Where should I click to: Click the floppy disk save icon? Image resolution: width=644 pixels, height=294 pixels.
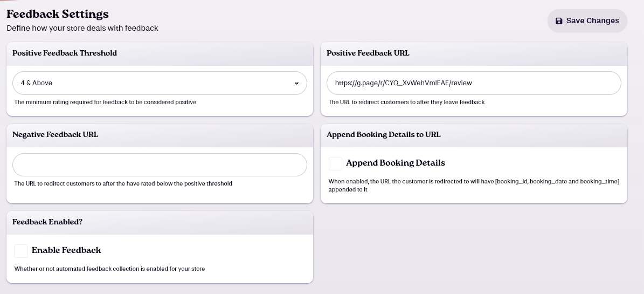click(x=558, y=21)
